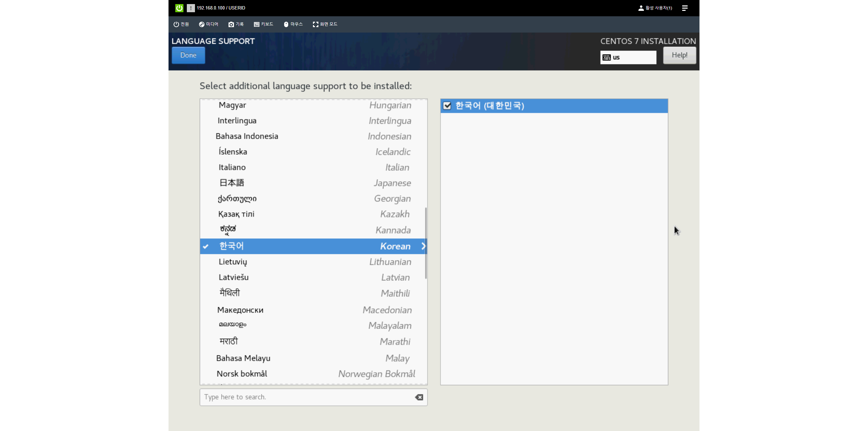The image size is (868, 431).
Task: Open the hamburger menu icon
Action: point(685,8)
